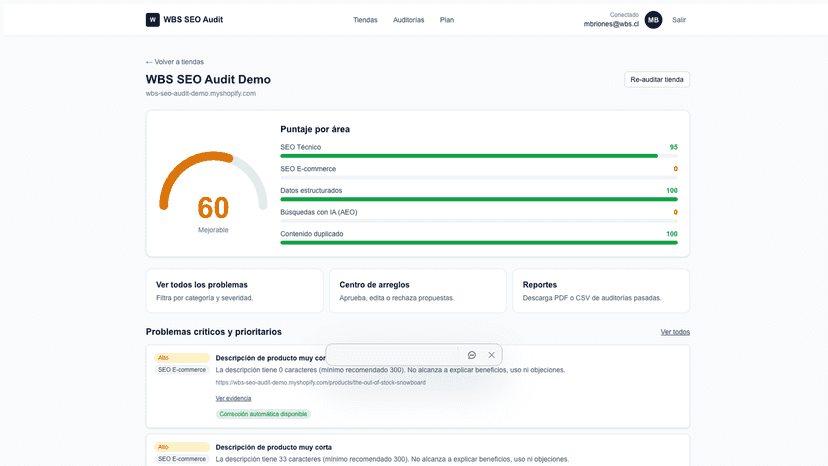The height and width of the screenshot is (466, 828).
Task: Close the floating toolbar with the X icon
Action: 492,355
